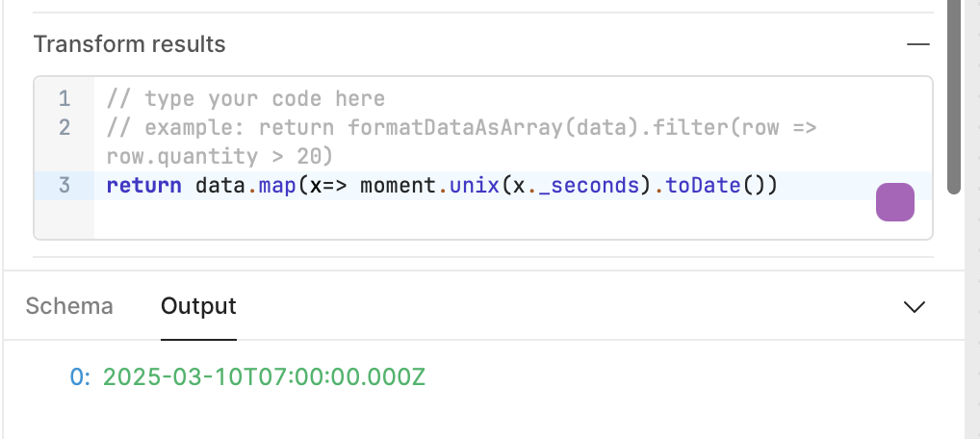Click the Transform results heading

point(129,44)
